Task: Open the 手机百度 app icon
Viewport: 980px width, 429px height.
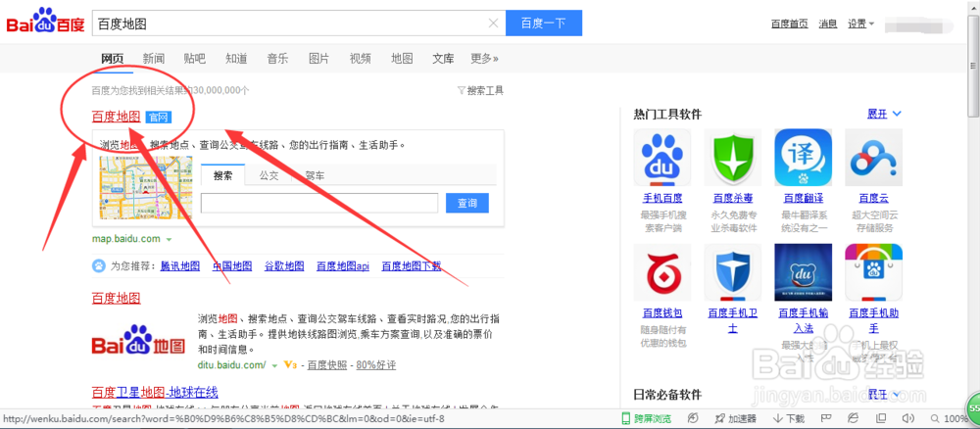Action: 661,158
